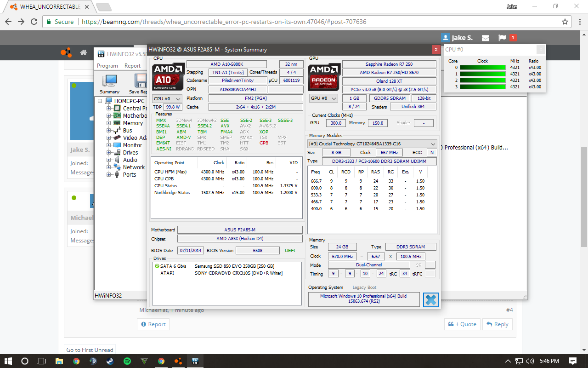
Task: Open the GTA V taskbar icon
Action: click(x=144, y=361)
